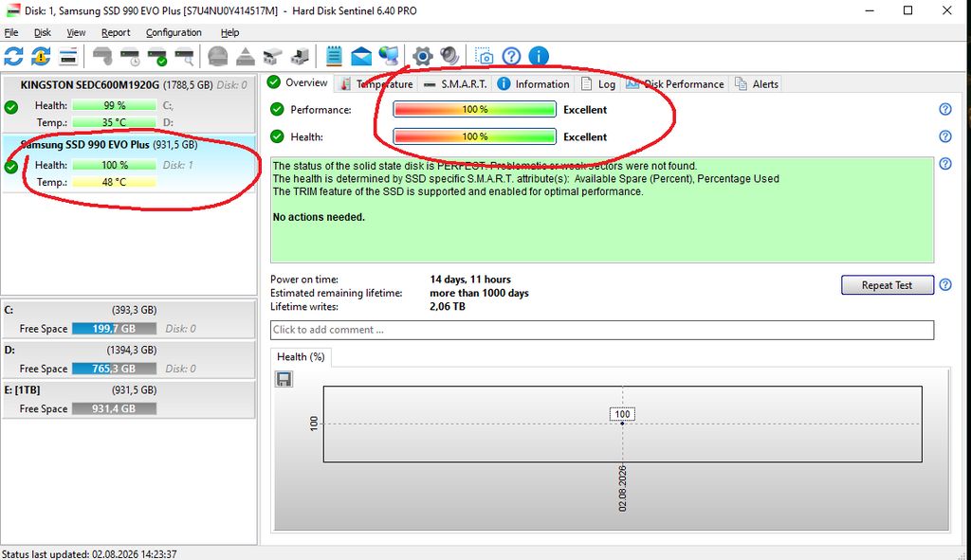Click the floppy save icon above the graph
971x560 pixels.
click(284, 379)
